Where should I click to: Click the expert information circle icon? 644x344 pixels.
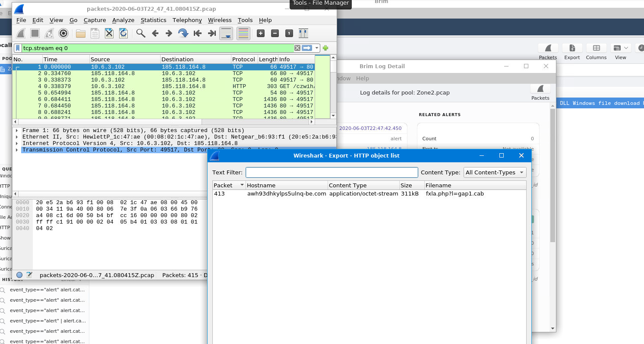point(19,275)
